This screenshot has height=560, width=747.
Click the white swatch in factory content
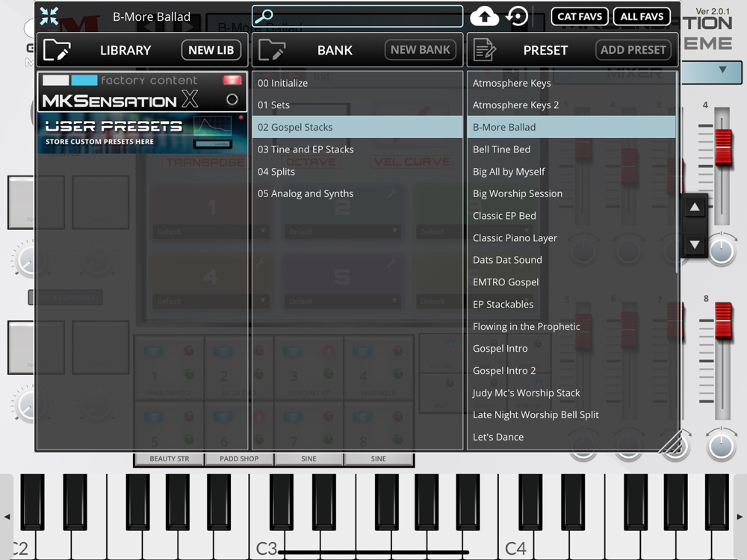coord(56,80)
